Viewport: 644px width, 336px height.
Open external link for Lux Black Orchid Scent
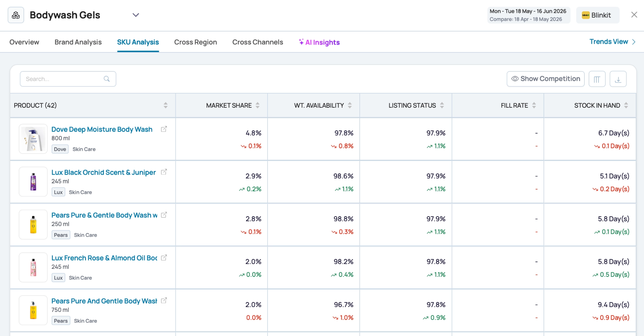coord(164,172)
